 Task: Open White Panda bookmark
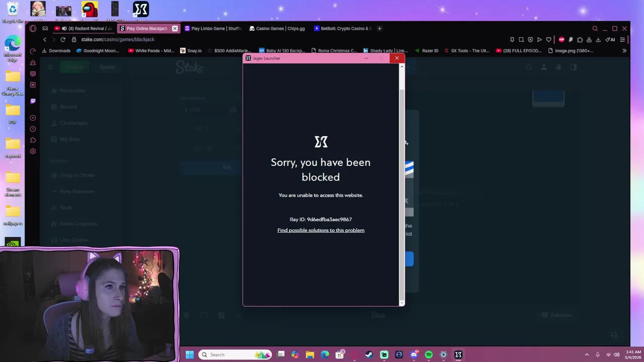(151, 51)
